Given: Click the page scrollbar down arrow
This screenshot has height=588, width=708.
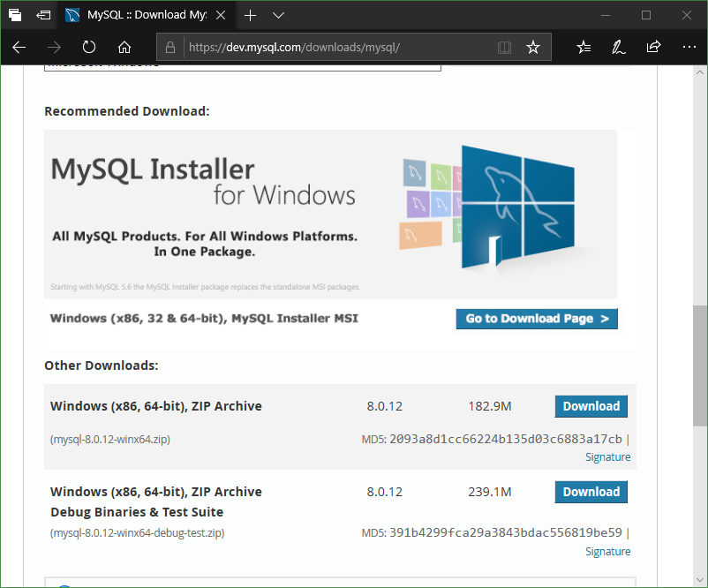Looking at the screenshot, I should pos(700,580).
